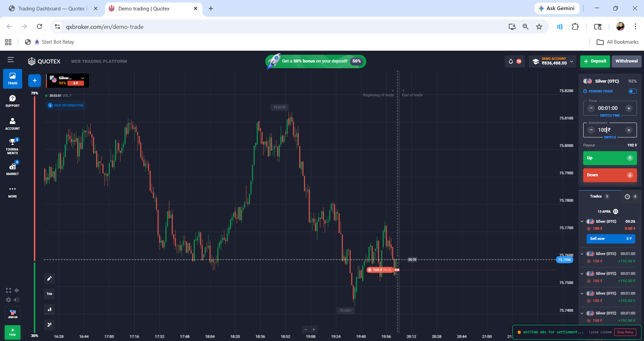Open the Tournaments sidebar section
The width and height of the screenshot is (644, 341).
click(12, 146)
